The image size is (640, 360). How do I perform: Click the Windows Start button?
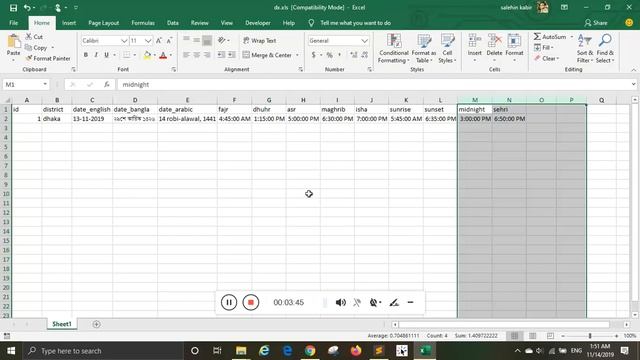(11, 351)
